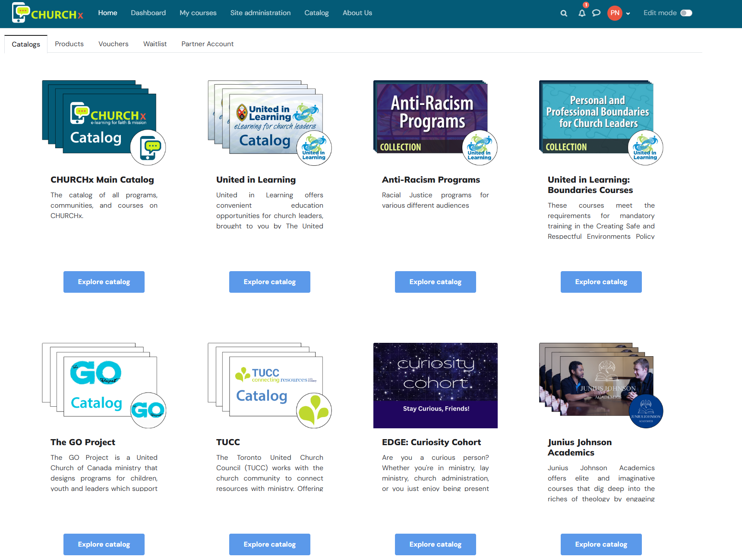Open the Partner Account tab
The width and height of the screenshot is (742, 560).
[x=207, y=44]
